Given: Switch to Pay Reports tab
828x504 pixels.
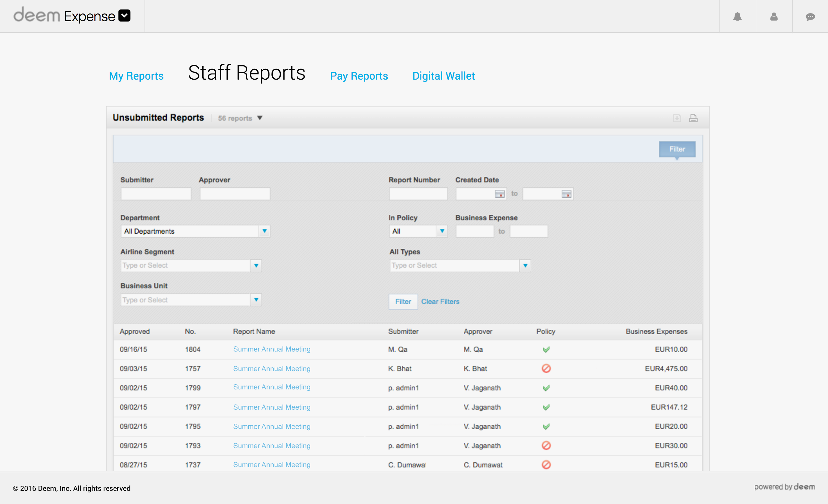Looking at the screenshot, I should [x=359, y=76].
